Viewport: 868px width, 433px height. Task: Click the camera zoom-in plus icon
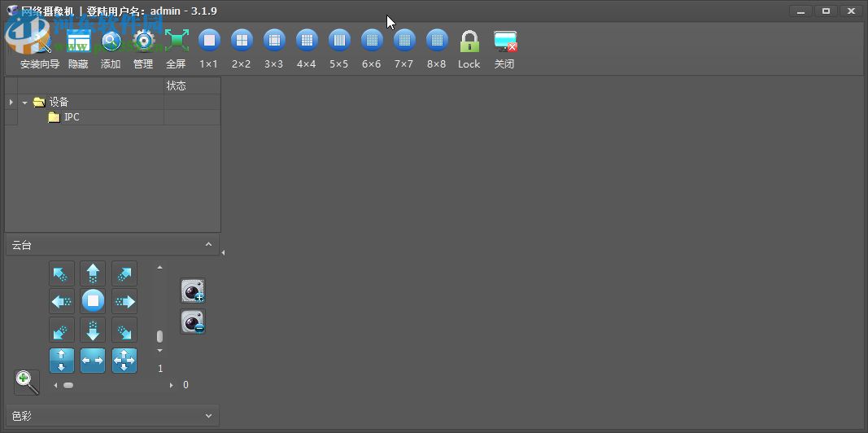[193, 291]
